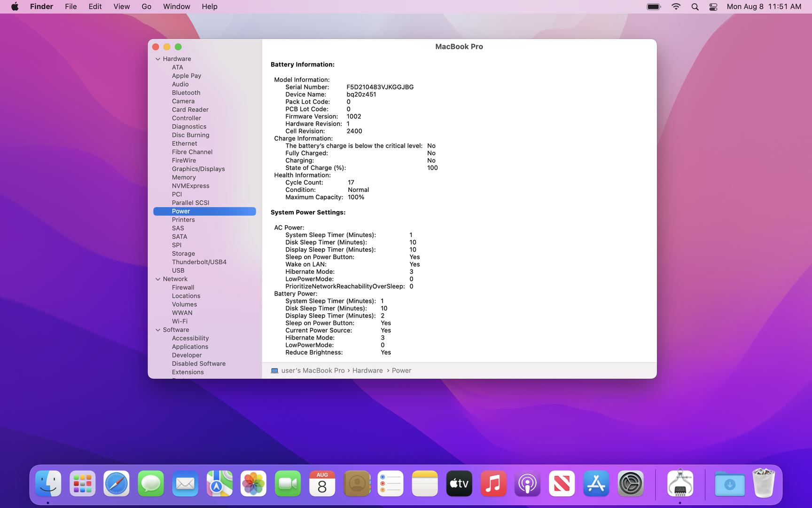Collapse the Software section in sidebar
The height and width of the screenshot is (508, 812).
point(158,330)
